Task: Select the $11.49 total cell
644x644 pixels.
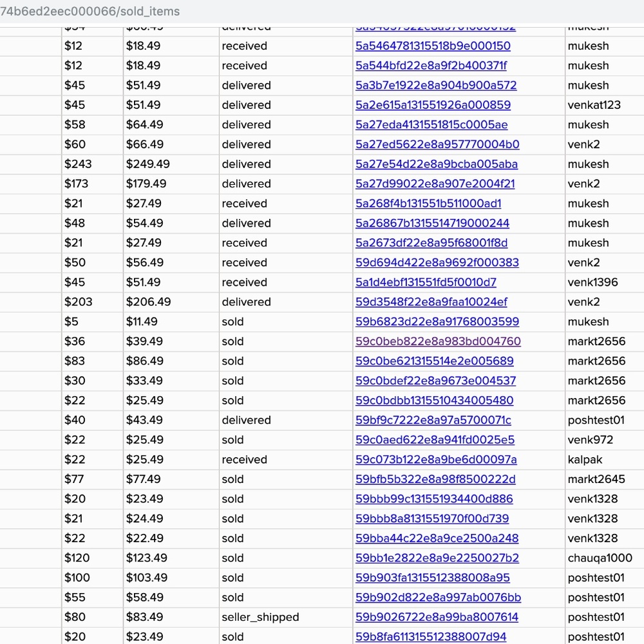Action: [x=171, y=321]
